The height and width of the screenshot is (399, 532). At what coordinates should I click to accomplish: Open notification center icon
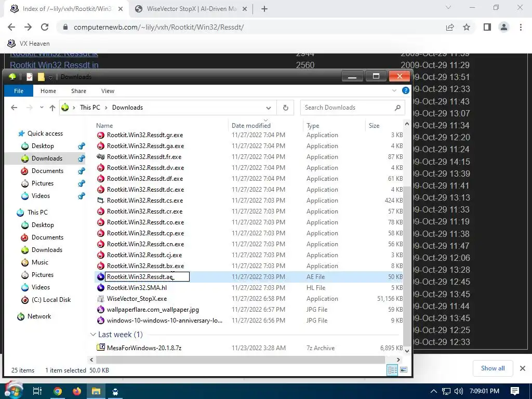[x=515, y=391]
